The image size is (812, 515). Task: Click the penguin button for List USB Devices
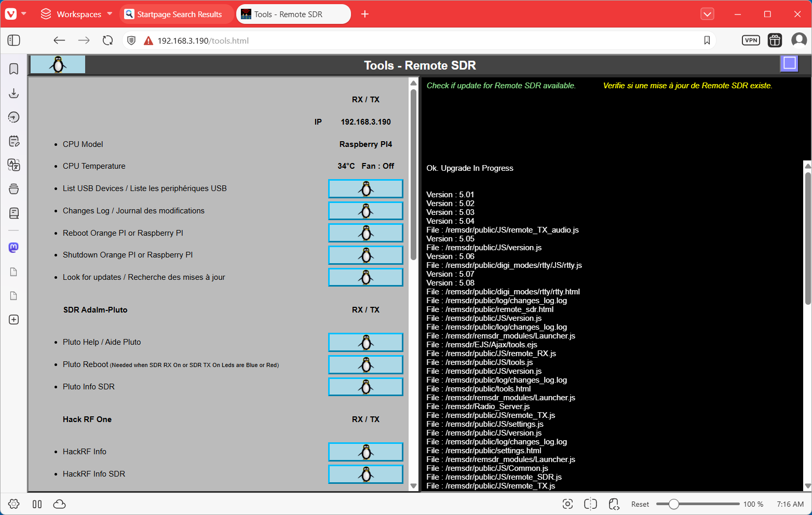[366, 189]
